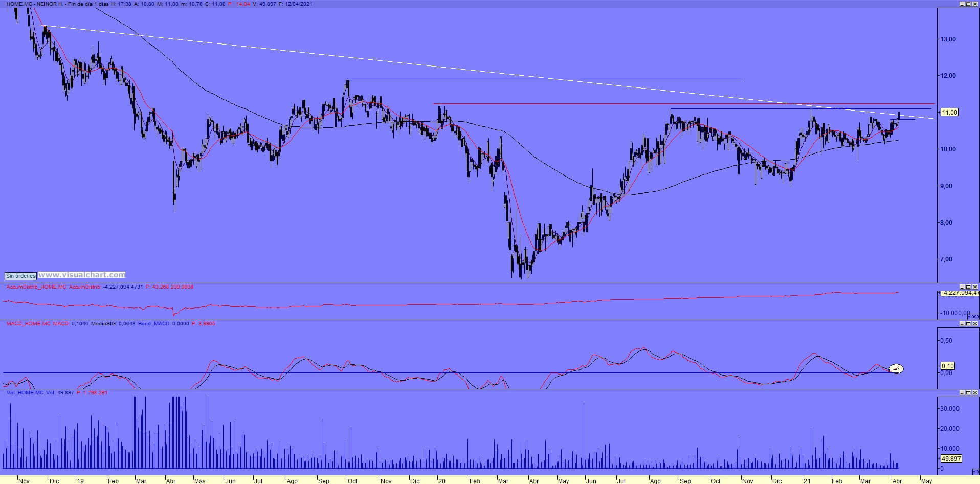This screenshot has width=980, height=484.
Task: Select the white ellipse drawn on MACD pane
Action: point(897,368)
